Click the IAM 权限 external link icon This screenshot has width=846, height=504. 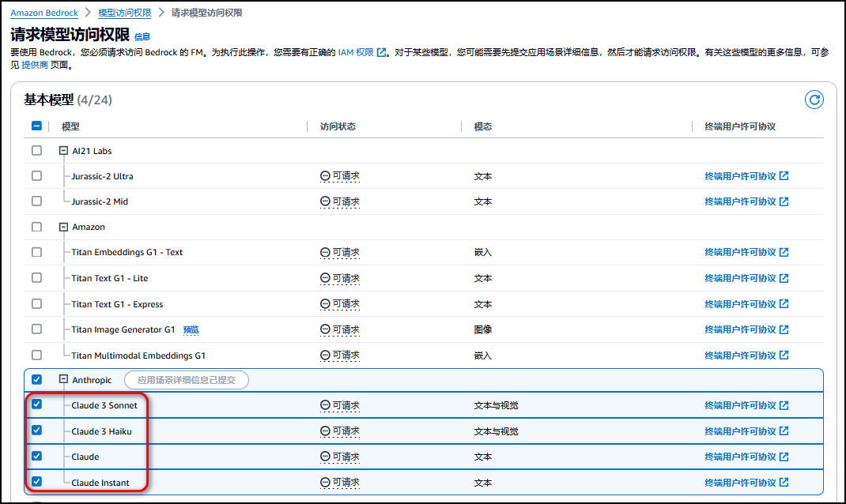click(381, 52)
